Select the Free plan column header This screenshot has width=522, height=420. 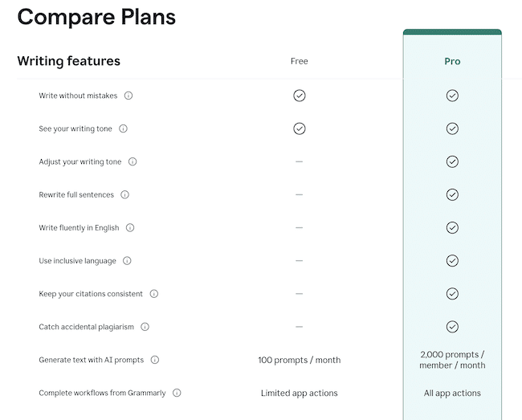pos(299,61)
